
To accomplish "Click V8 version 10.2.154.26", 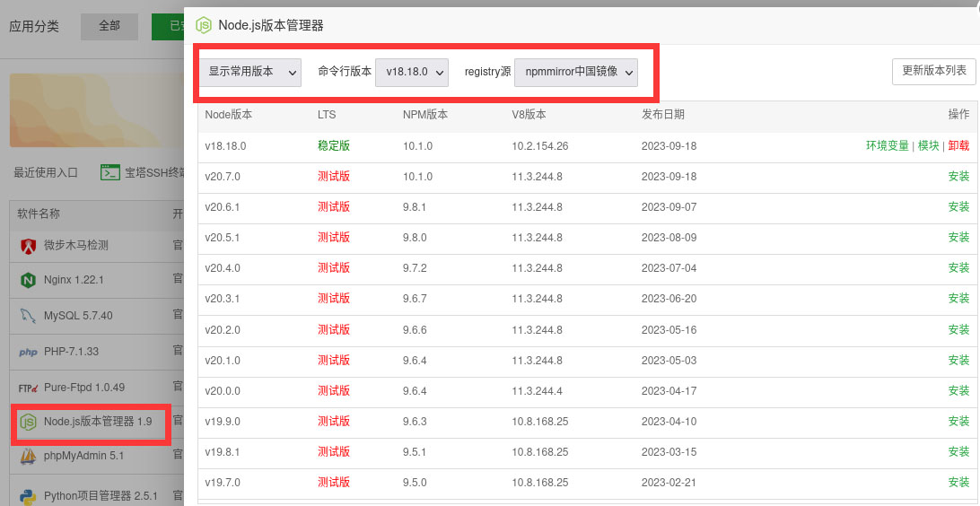I will click(540, 146).
